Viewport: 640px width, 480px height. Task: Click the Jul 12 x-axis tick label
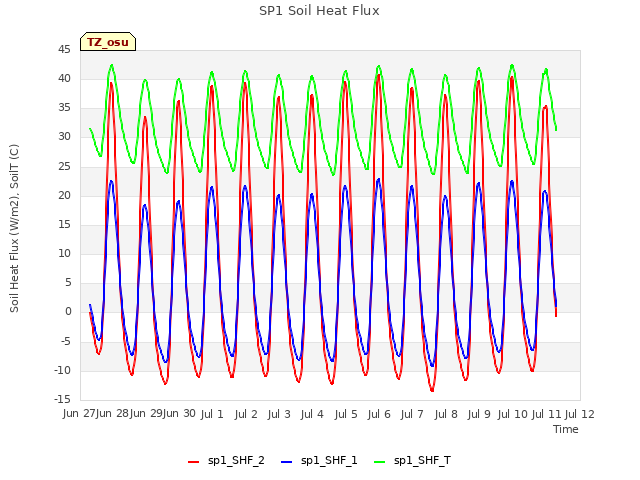[x=580, y=414]
